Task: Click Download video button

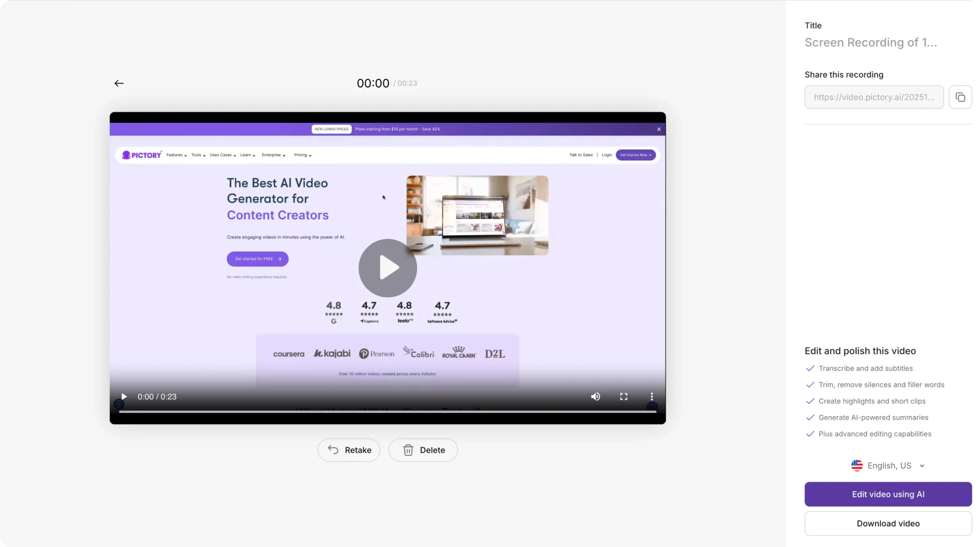Action: tap(888, 524)
